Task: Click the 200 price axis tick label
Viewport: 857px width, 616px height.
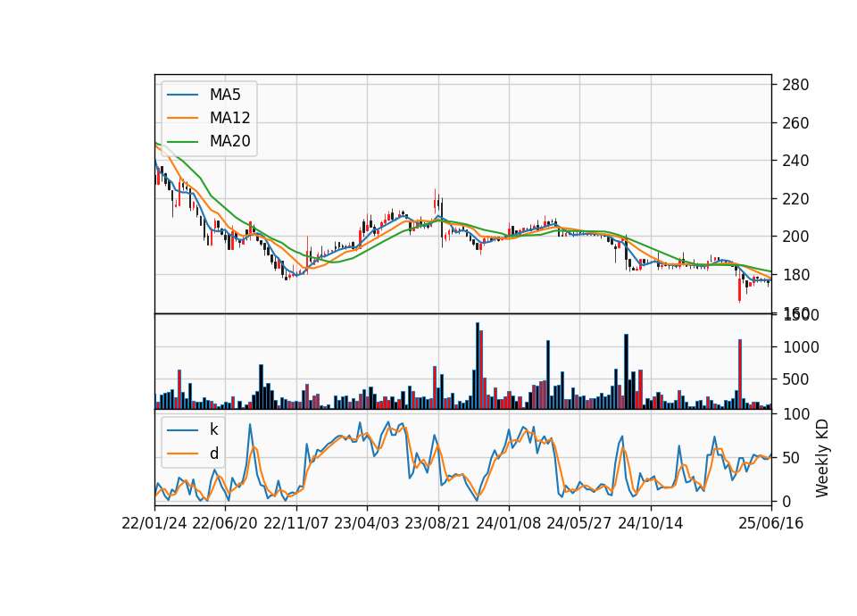Action: [x=795, y=237]
